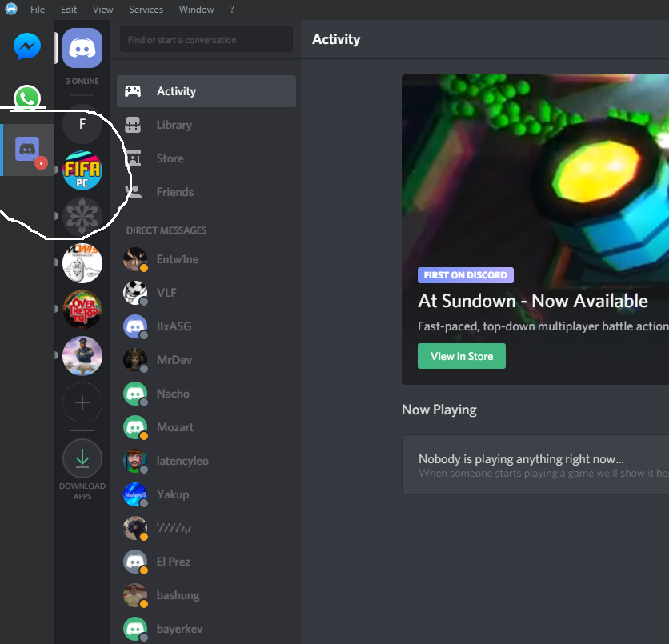
Task: Click the Discord Home button
Action: pyautogui.click(x=82, y=48)
